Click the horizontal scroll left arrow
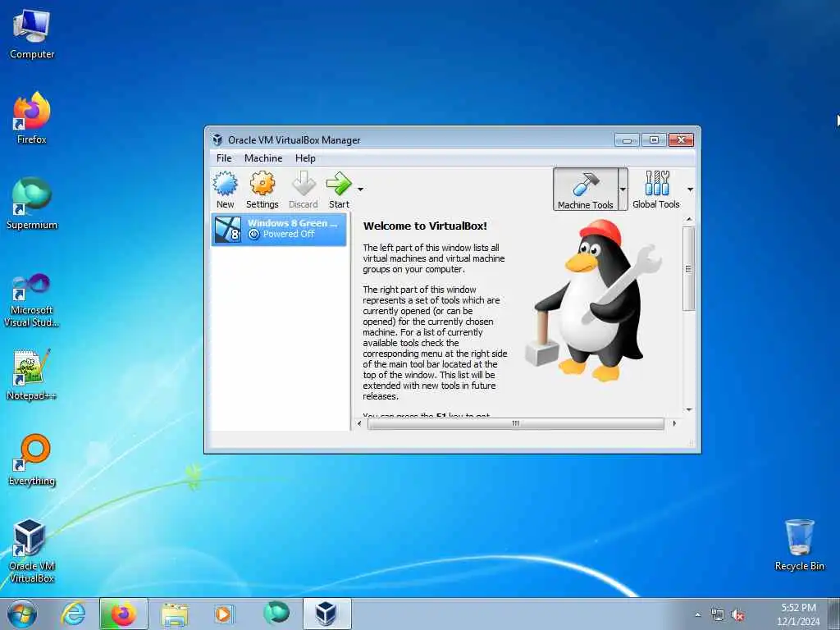The height and width of the screenshot is (630, 840). [x=359, y=424]
